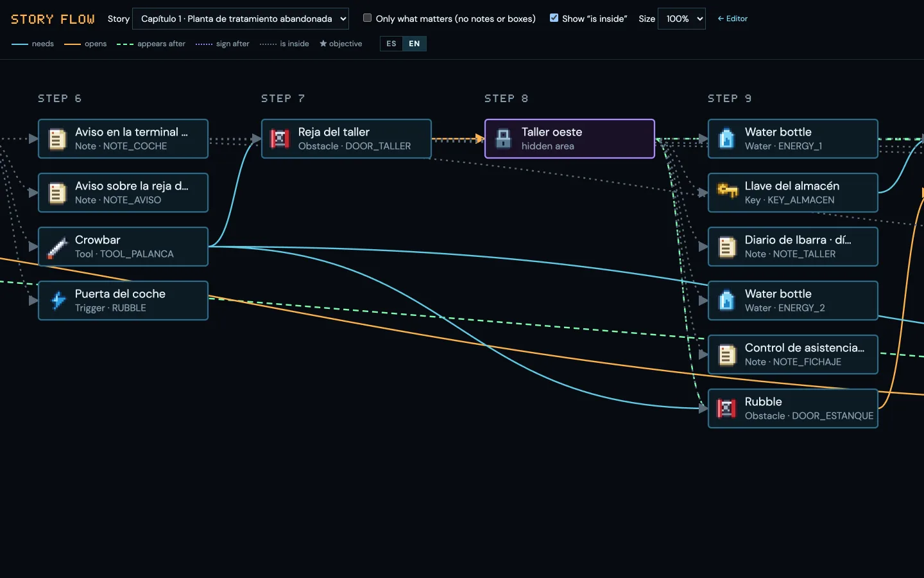Click the STEP 6 column heading
This screenshot has height=578, width=924.
[x=60, y=98]
